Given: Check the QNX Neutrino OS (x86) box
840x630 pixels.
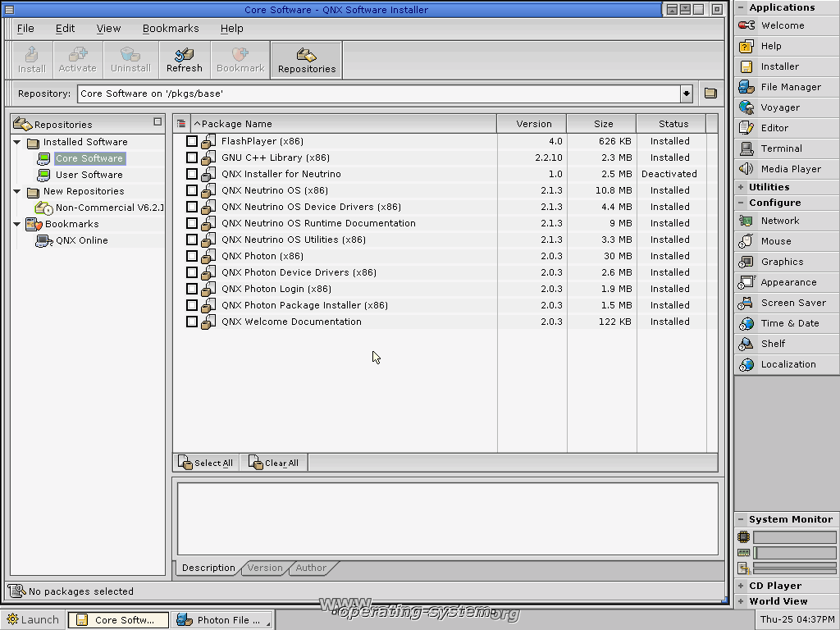Looking at the screenshot, I should 192,190.
